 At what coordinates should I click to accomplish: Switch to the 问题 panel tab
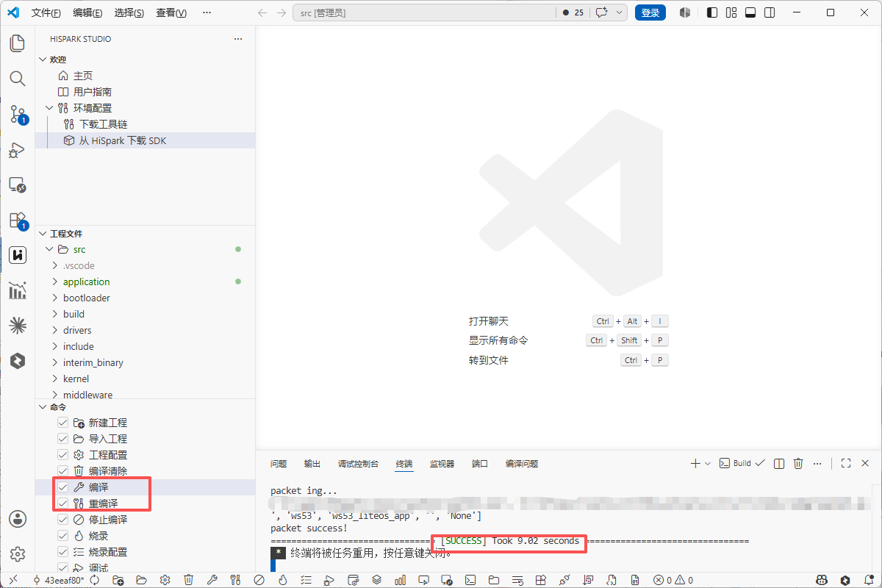coord(279,464)
